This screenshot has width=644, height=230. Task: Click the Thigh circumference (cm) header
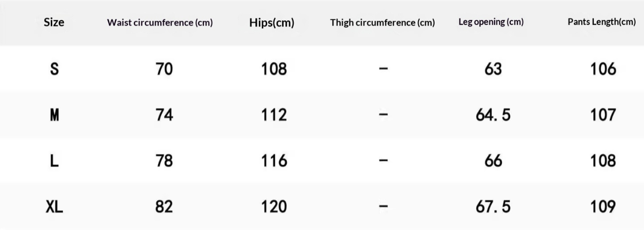382,23
